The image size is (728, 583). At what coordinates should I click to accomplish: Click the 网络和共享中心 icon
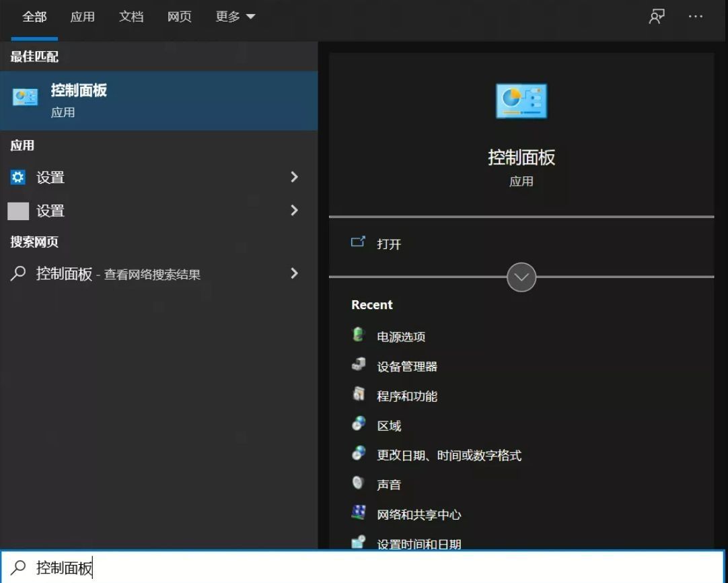358,512
